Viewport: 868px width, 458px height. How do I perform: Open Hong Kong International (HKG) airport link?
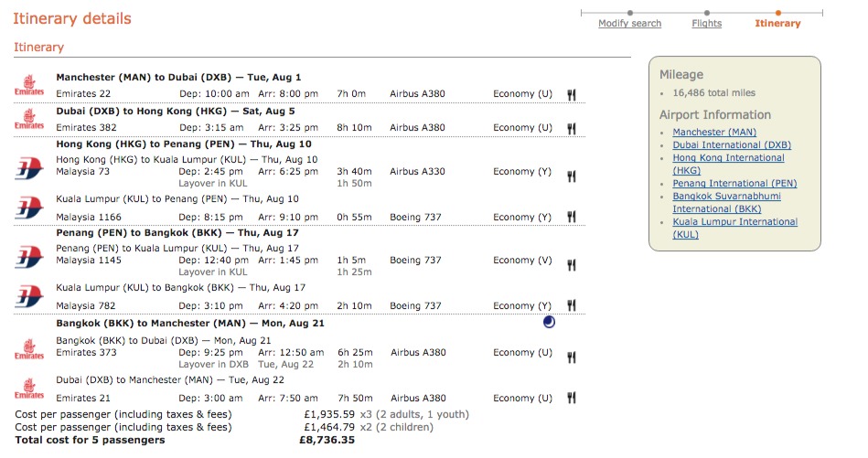pos(728,164)
